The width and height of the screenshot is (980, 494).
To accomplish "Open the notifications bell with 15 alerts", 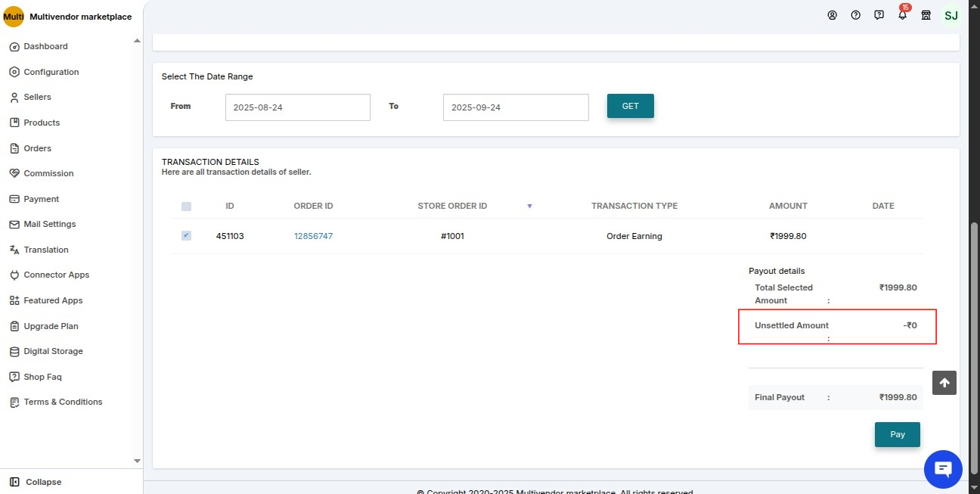I will tap(902, 15).
